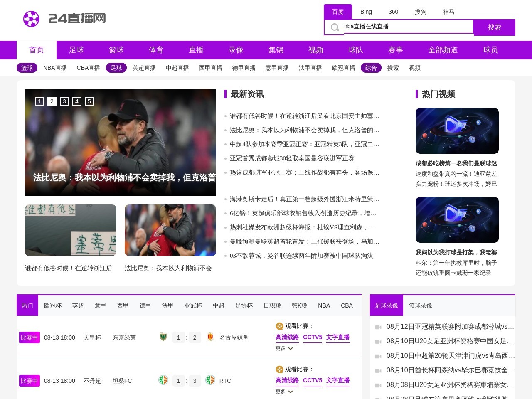Image resolution: width=532 pixels, height=399 pixels.
Task: Expand 更多 under the 天皇杯 match
Action: [284, 348]
